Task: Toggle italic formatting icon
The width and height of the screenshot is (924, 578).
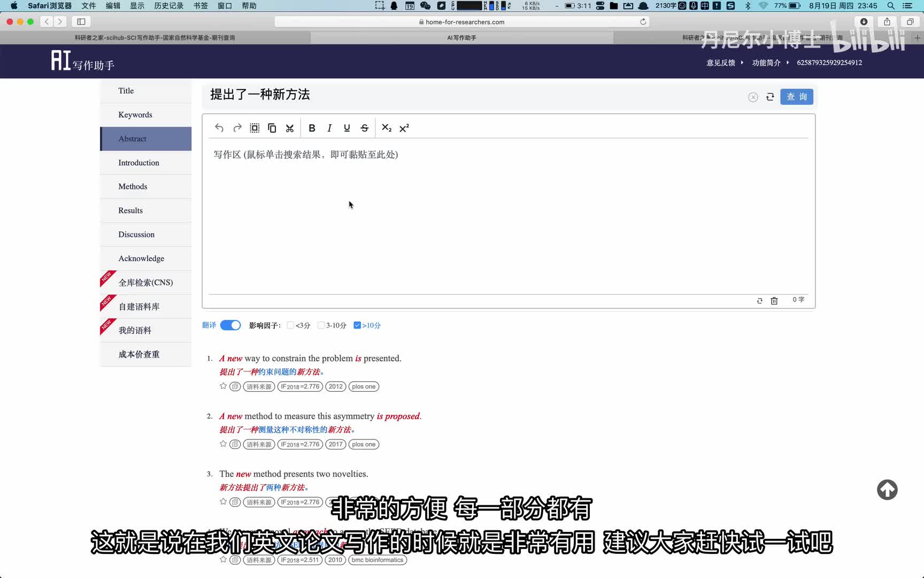Action: tap(329, 128)
